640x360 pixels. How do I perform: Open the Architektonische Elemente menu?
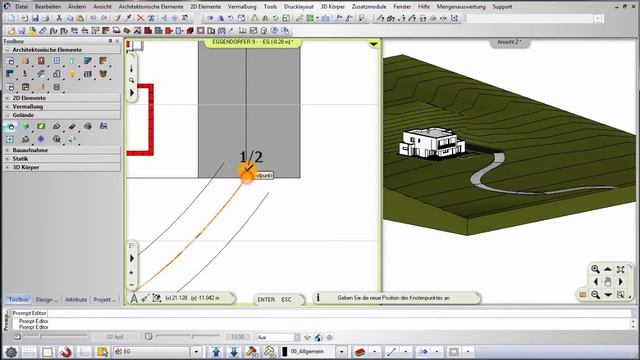click(x=151, y=7)
